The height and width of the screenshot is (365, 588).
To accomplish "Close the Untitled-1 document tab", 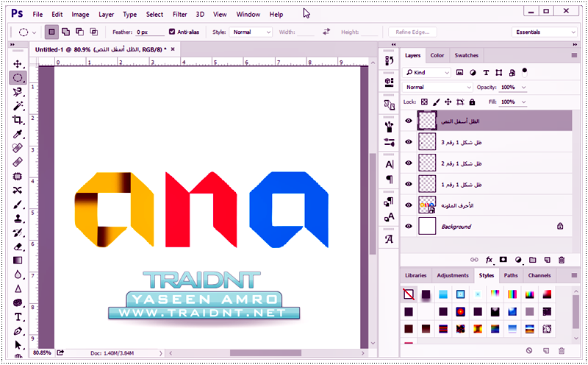I will coord(173,49).
